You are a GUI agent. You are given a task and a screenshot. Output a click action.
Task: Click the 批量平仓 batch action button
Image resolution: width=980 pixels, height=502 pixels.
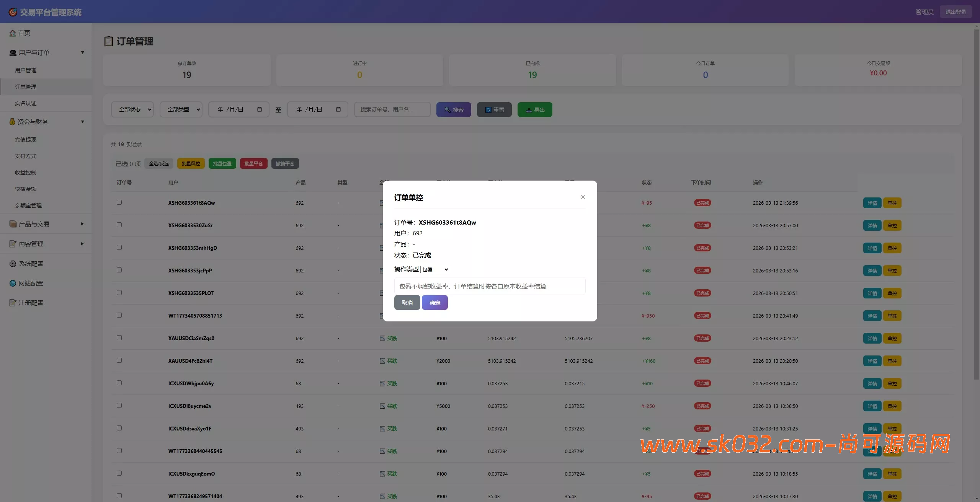(x=253, y=163)
